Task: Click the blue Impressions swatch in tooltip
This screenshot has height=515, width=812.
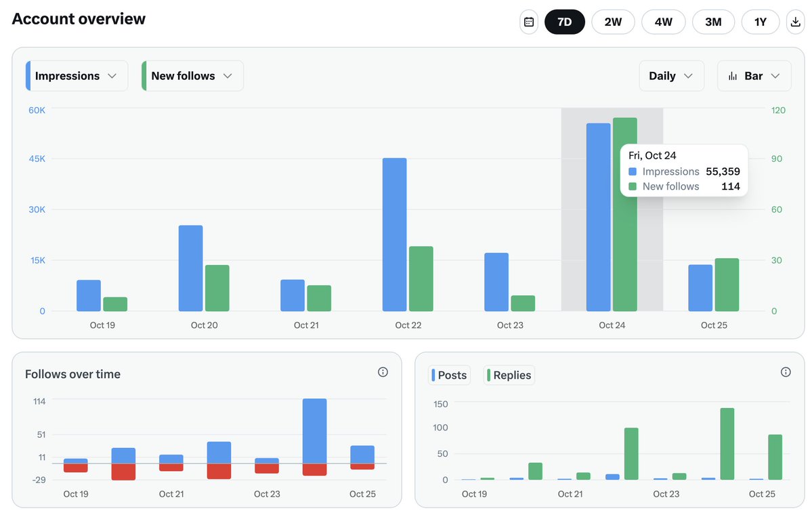Action: click(x=633, y=171)
